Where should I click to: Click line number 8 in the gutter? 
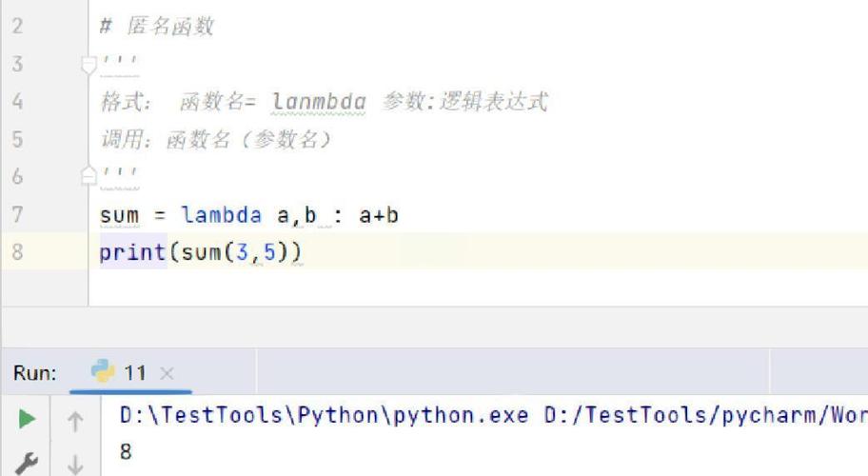click(x=17, y=253)
